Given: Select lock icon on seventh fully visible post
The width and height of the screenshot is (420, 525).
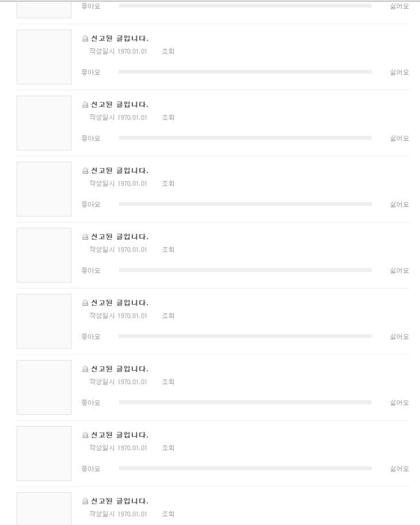Looking at the screenshot, I should coord(85,435).
